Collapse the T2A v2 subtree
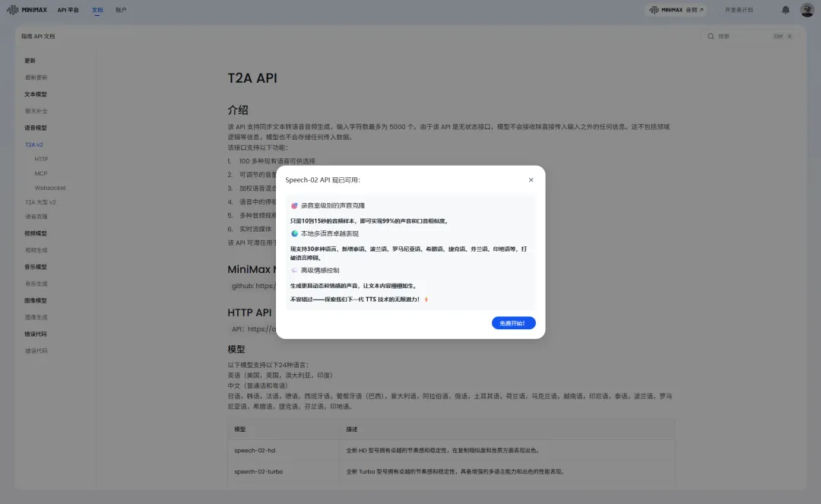821x504 pixels. [x=35, y=144]
